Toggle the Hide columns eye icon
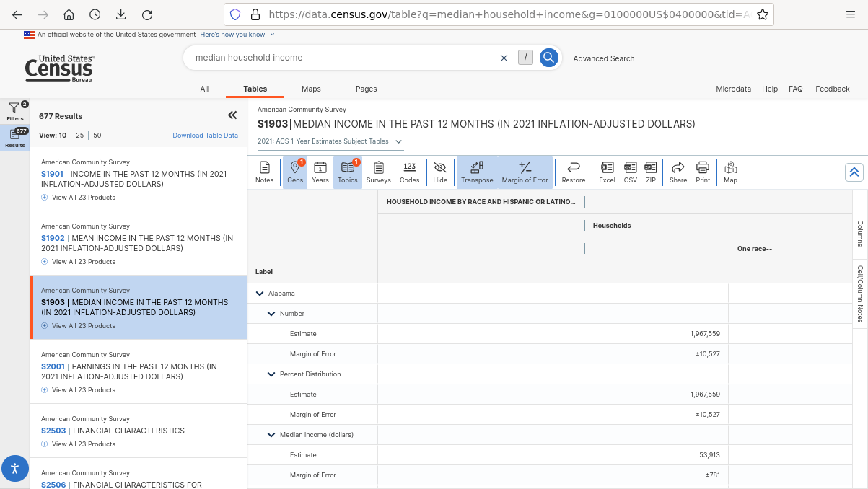The height and width of the screenshot is (489, 868). click(440, 172)
